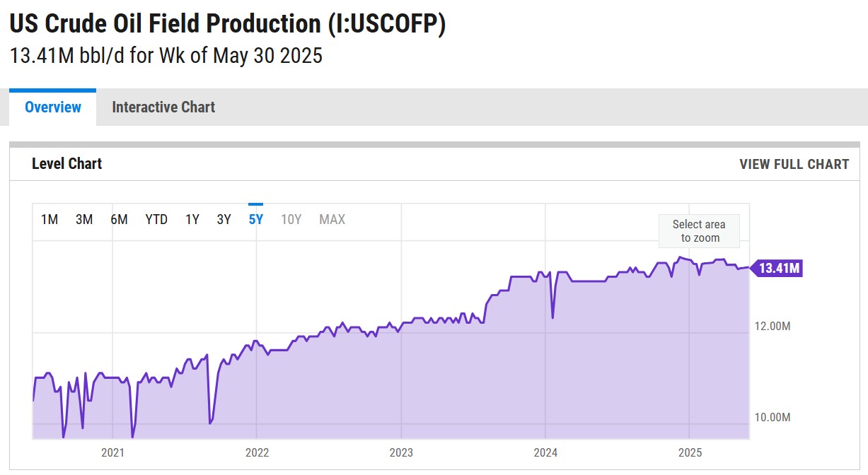This screenshot has width=868, height=475.
Task: Select the greyed-out 10Y time range
Action: [x=291, y=219]
